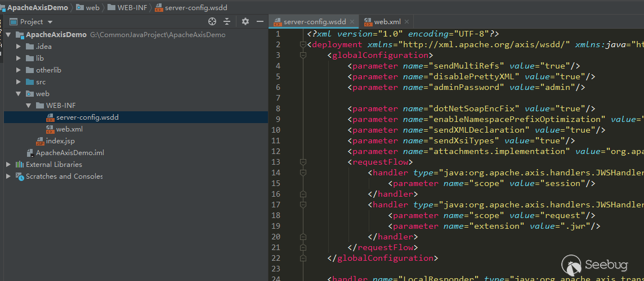
Task: Close the web.xml editor tab
Action: click(406, 22)
